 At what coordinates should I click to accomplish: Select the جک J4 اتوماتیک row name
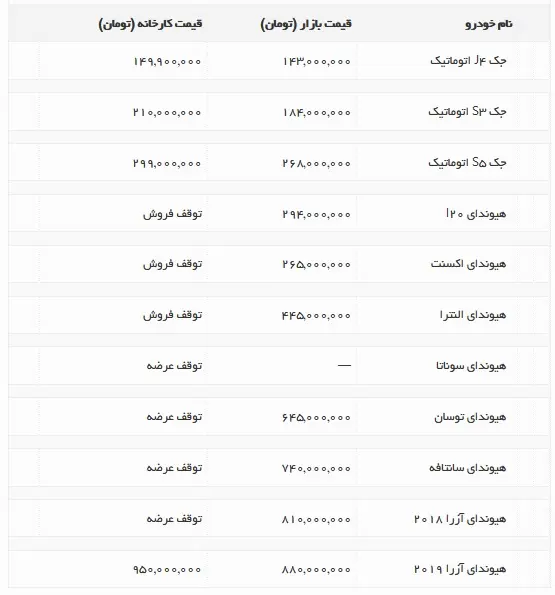468,61
